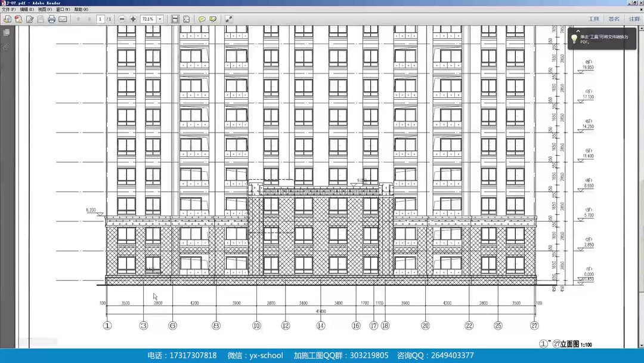Open the fill and sign pencil icon
Viewport: 644px width, 363px height.
[x=29, y=19]
